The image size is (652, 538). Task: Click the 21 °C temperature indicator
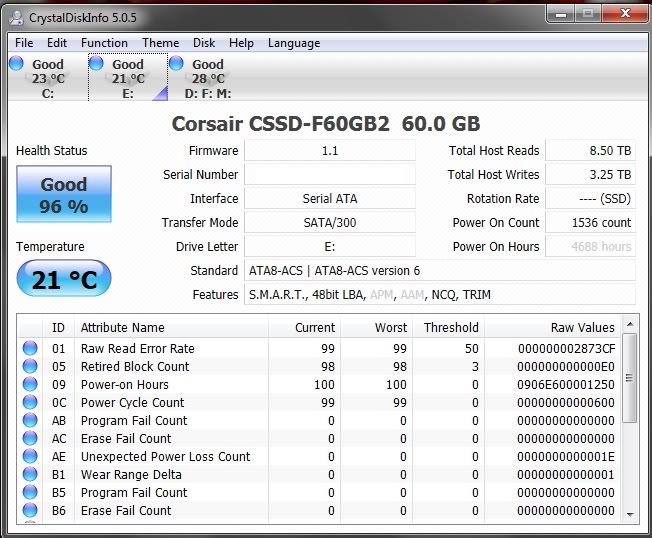64,279
